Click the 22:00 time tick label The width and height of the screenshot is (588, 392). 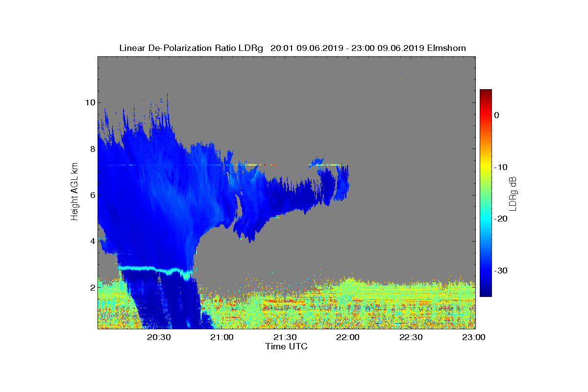[348, 338]
